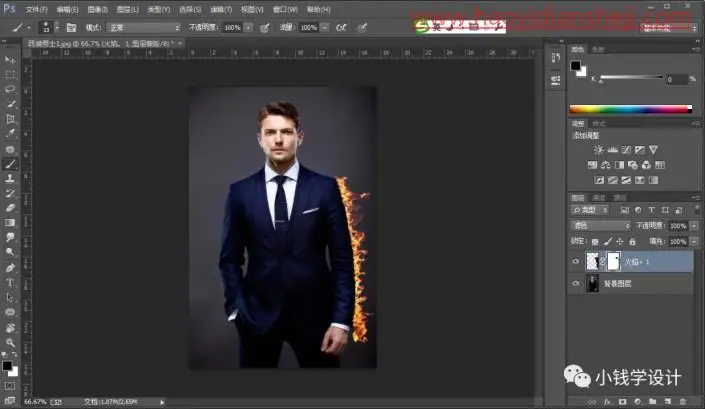Viewport: 705px width, 409px height.
Task: Expand layer opacity arrow
Action: 694,226
